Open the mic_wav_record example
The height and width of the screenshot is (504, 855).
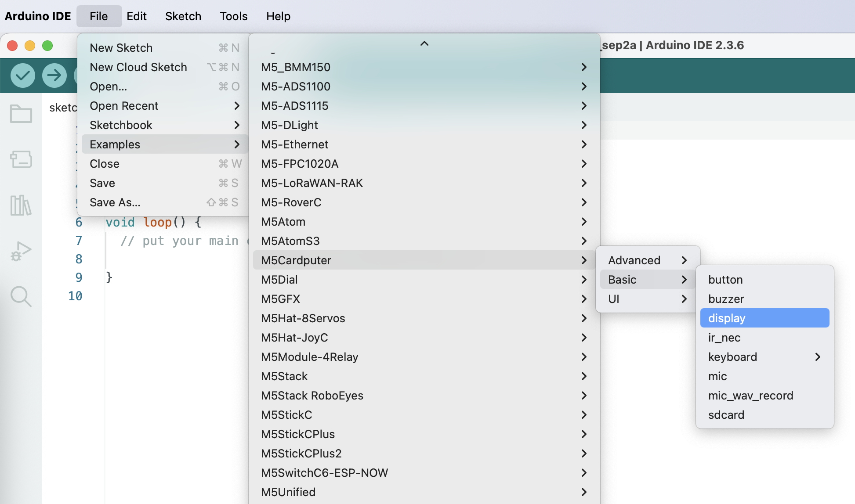coord(764,396)
